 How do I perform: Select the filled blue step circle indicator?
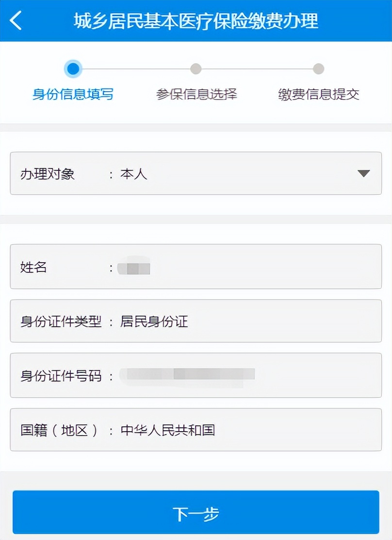(73, 69)
